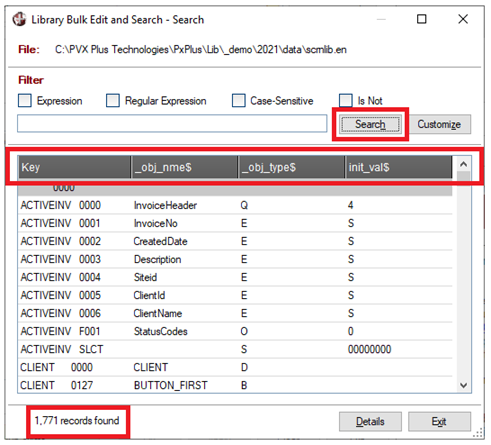Image resolution: width=491 pixels, height=445 pixels.
Task: Open the Customize button
Action: click(x=439, y=124)
